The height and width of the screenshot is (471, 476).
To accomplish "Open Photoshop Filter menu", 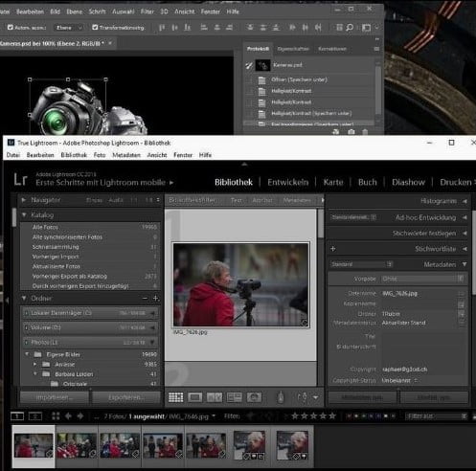I will point(147,11).
